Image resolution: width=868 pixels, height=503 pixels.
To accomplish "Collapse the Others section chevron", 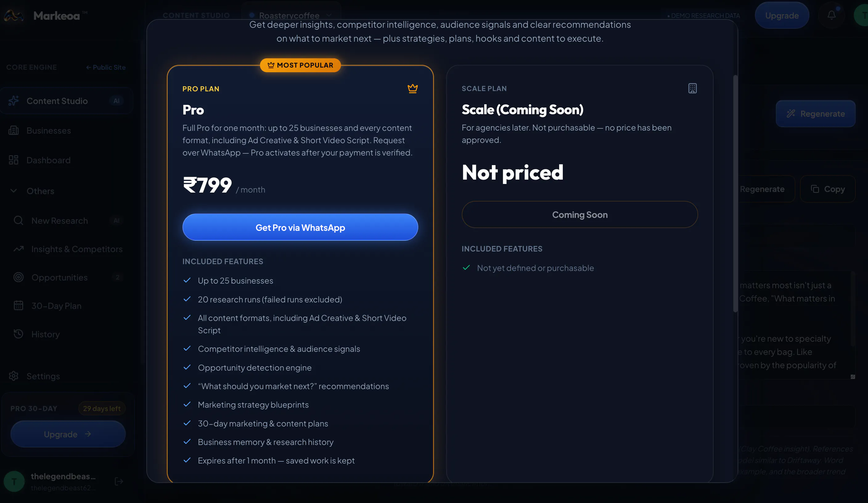I will tap(14, 191).
